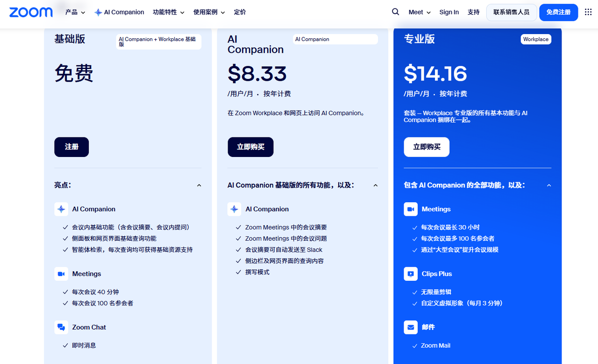Click 自定义虚拟形象（每月 3 分钟）

(x=462, y=303)
